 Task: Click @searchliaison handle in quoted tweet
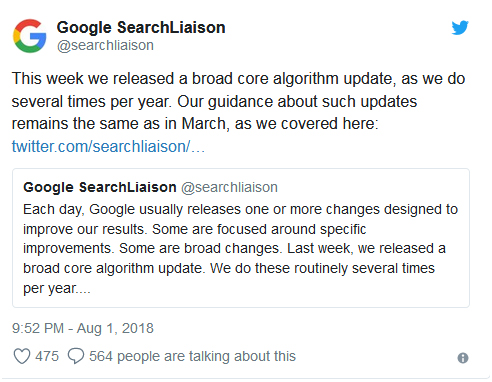229,187
